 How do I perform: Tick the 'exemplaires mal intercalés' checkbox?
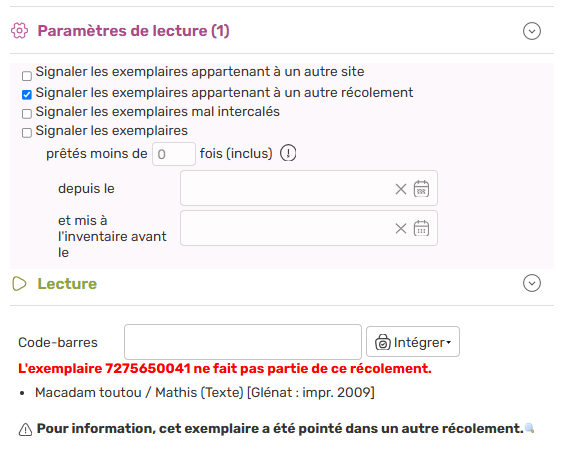point(27,114)
